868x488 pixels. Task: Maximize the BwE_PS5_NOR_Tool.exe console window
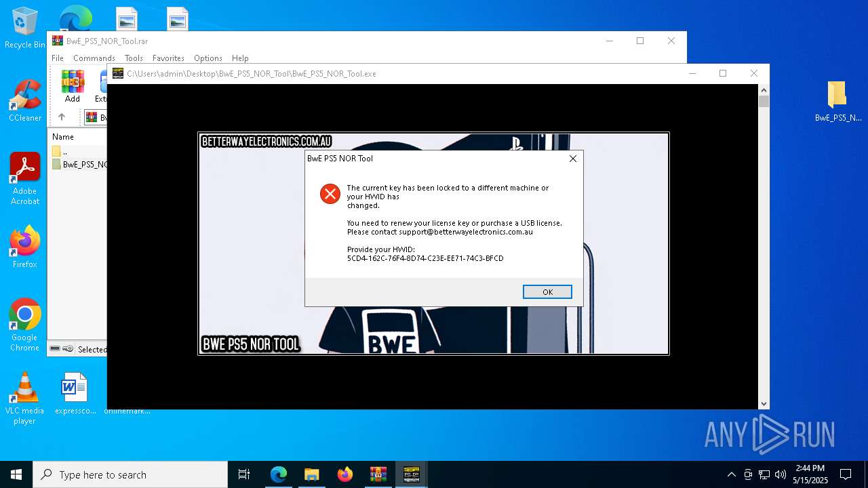pos(723,73)
